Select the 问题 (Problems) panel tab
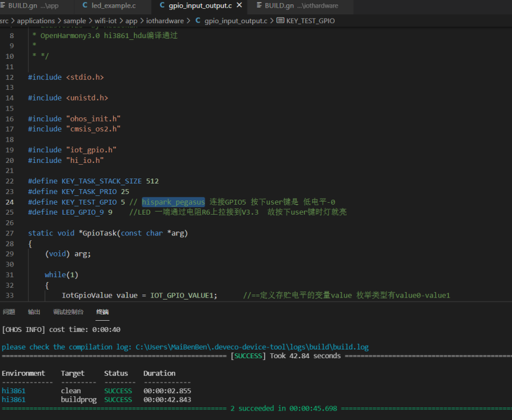Viewport: 512px width, 420px height. [x=9, y=311]
